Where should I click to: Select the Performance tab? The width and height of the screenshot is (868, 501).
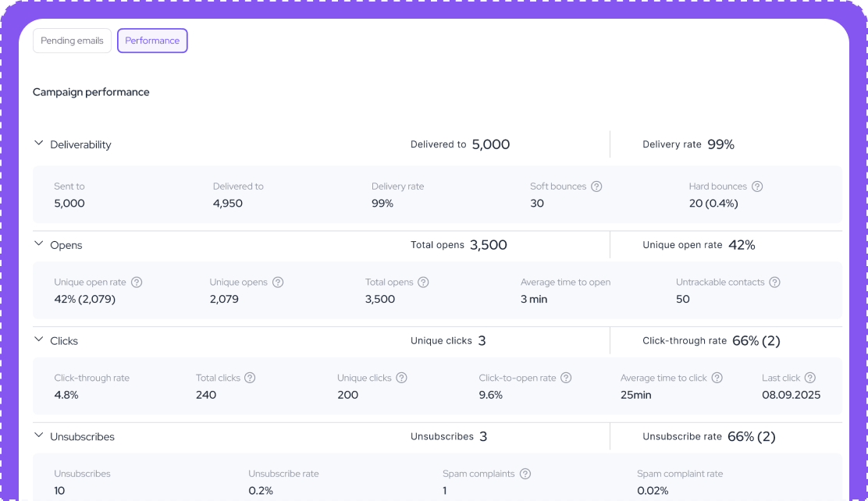coord(152,41)
